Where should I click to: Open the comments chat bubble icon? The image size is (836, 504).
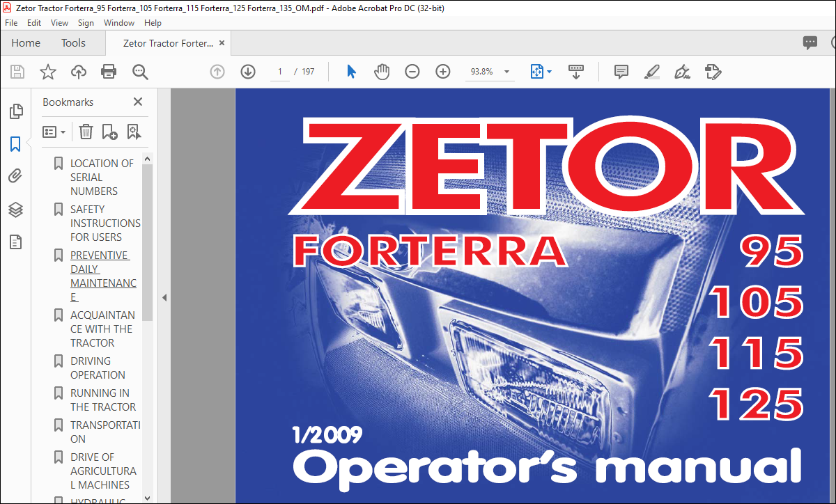(x=810, y=42)
